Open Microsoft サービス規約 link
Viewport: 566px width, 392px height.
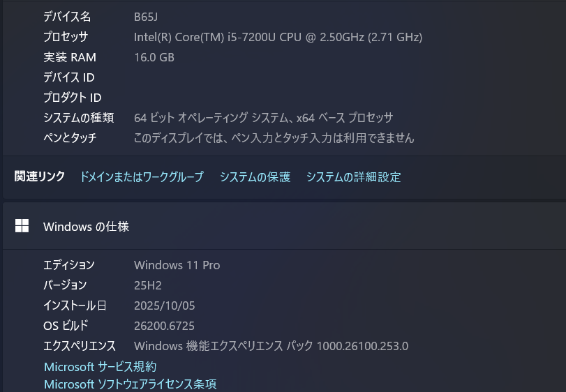coord(100,366)
